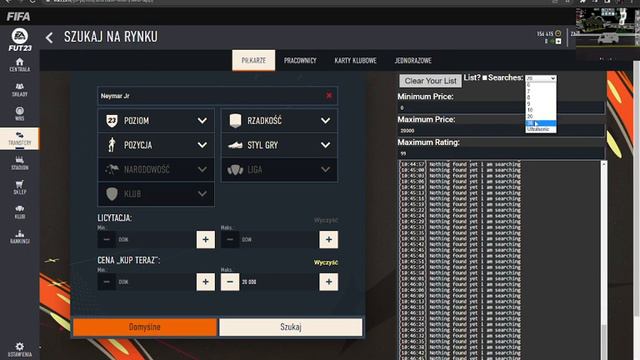Click the Neymar Jr player name field

[x=218, y=96]
